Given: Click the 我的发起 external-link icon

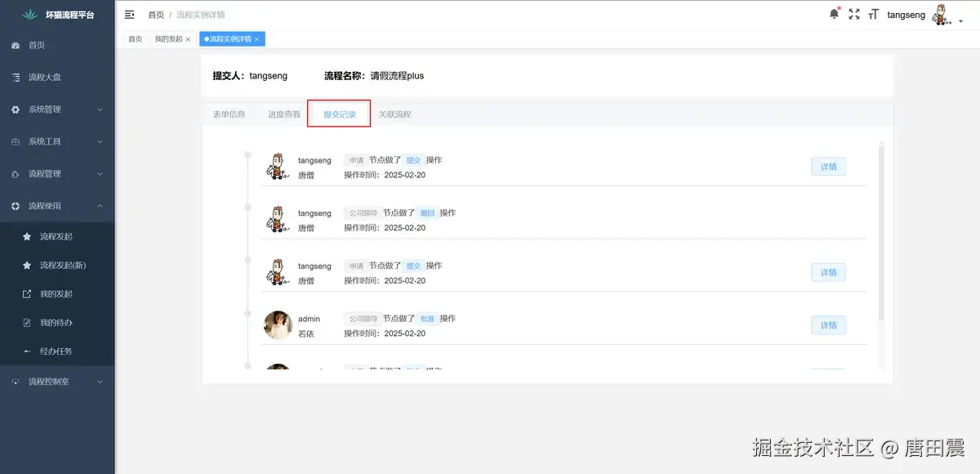Looking at the screenshot, I should (27, 294).
